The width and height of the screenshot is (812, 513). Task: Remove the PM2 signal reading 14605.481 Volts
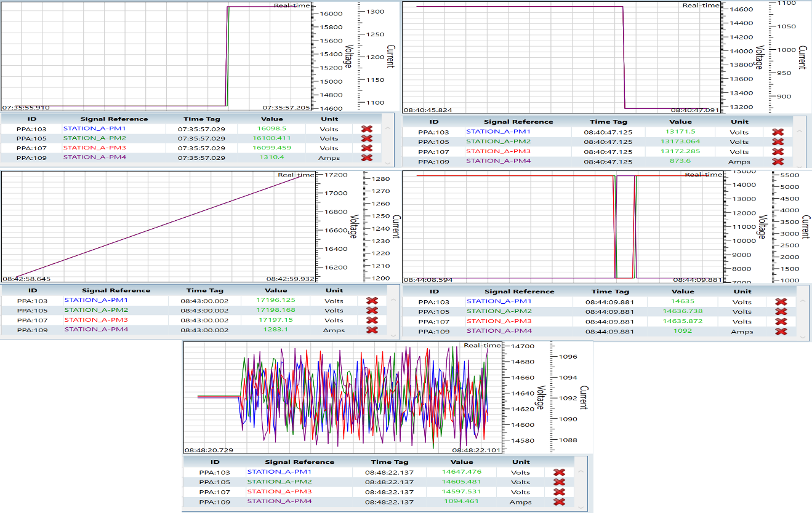coord(559,482)
